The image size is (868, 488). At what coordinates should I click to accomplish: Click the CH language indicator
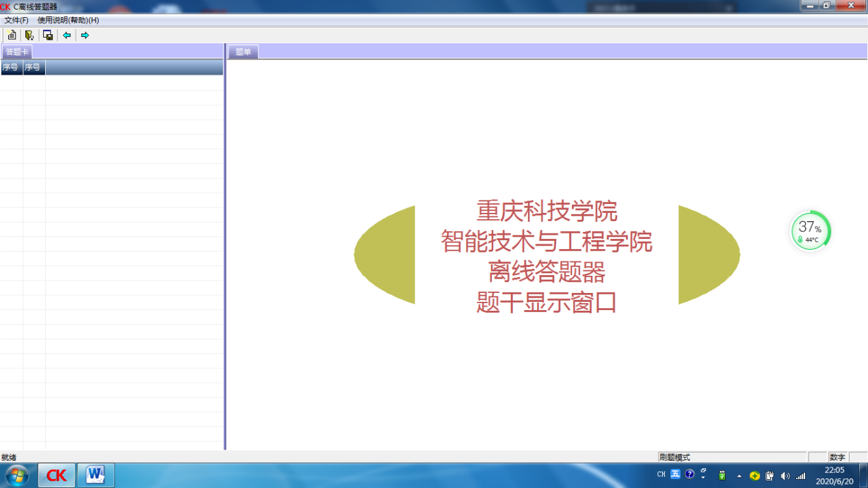click(x=661, y=474)
